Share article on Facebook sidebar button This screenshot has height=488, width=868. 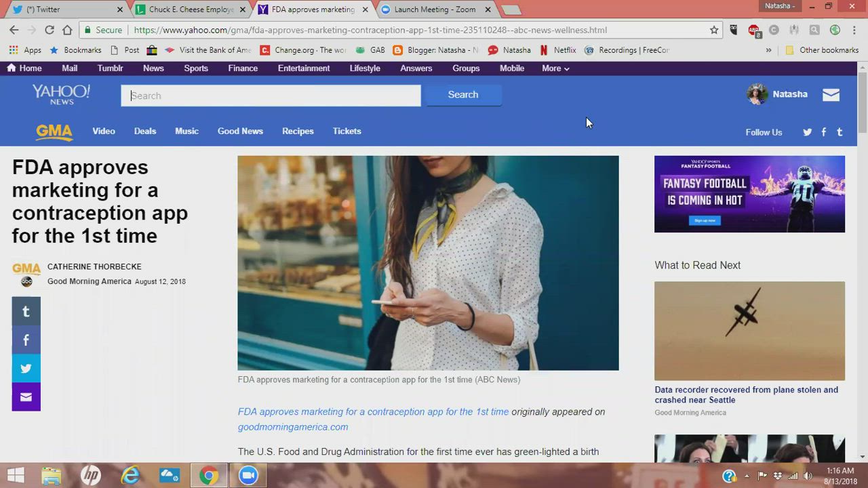click(26, 340)
